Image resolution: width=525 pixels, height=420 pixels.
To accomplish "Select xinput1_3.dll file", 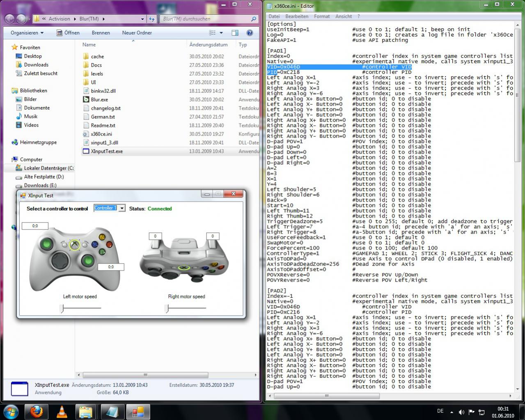I will click(104, 143).
